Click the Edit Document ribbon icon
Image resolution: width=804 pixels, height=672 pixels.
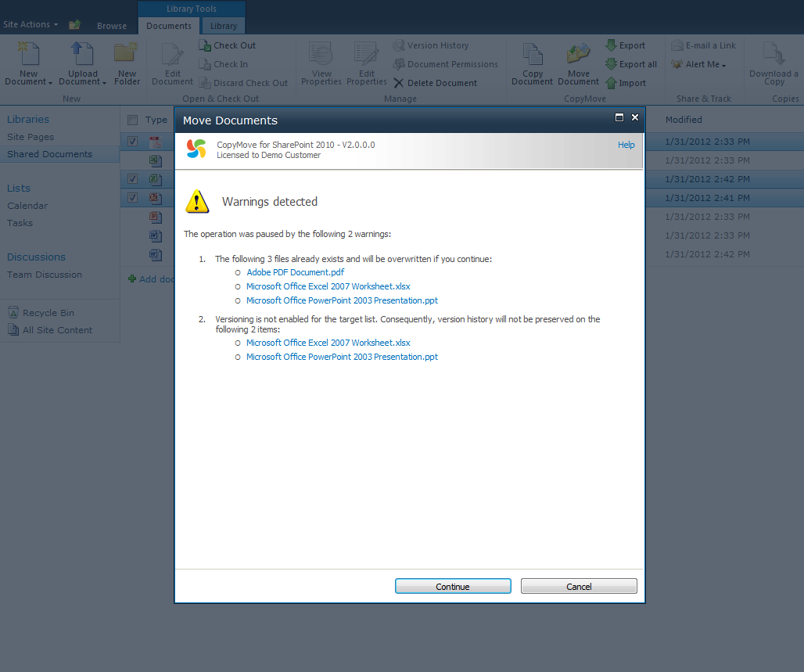tap(172, 55)
